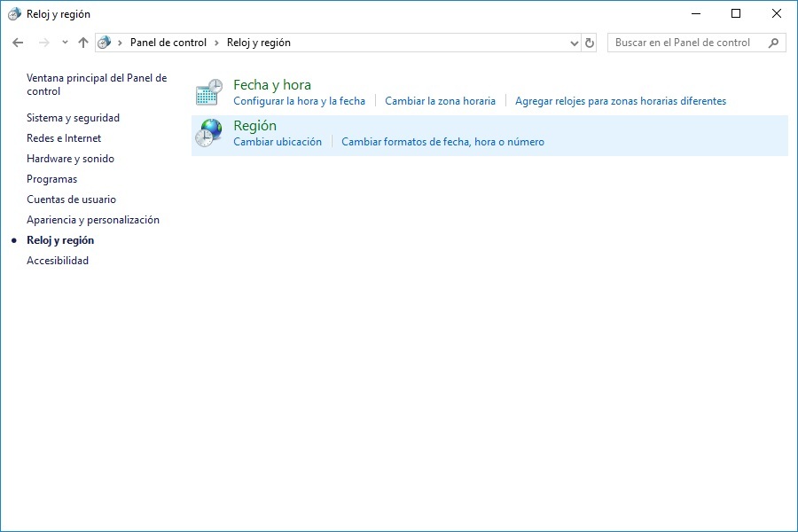This screenshot has width=798, height=532.
Task: Navigate back using the back arrow
Action: pyautogui.click(x=17, y=42)
